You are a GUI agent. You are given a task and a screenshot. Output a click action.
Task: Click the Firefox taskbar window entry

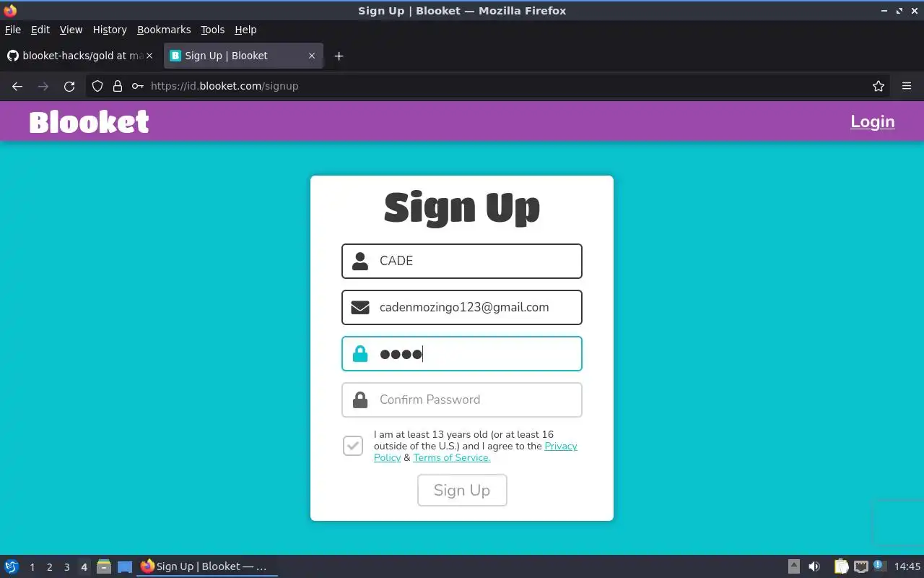click(208, 566)
